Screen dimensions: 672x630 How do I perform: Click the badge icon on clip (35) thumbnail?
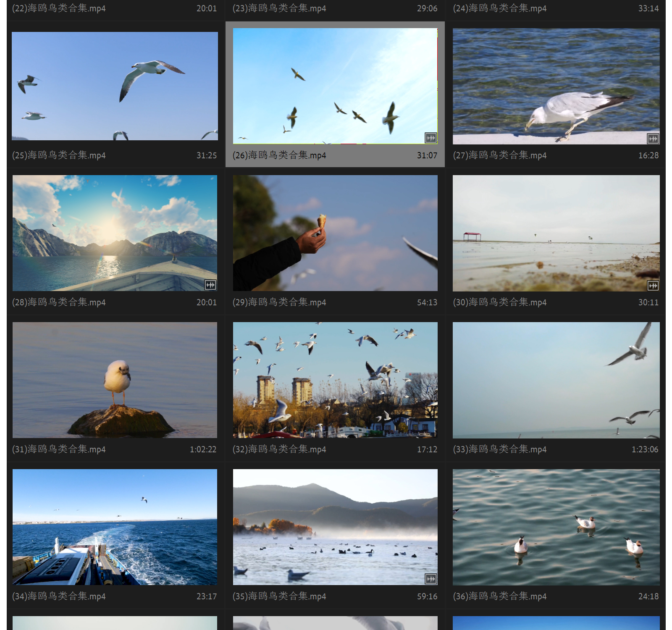click(x=431, y=579)
